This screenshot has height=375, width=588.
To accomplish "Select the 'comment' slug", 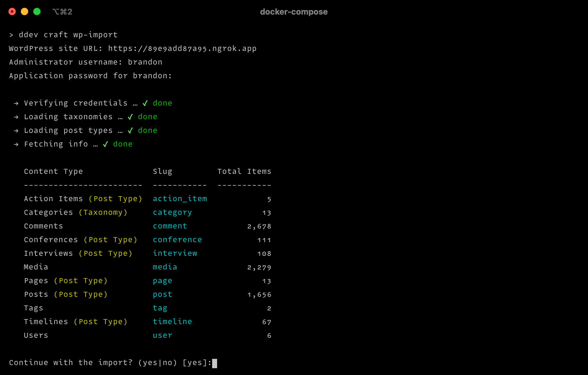I will [170, 226].
